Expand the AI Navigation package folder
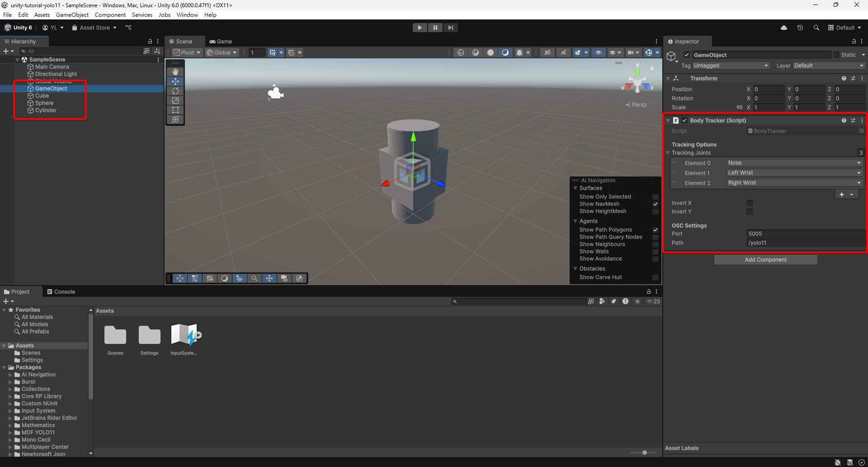This screenshot has height=467, width=868. (10, 375)
